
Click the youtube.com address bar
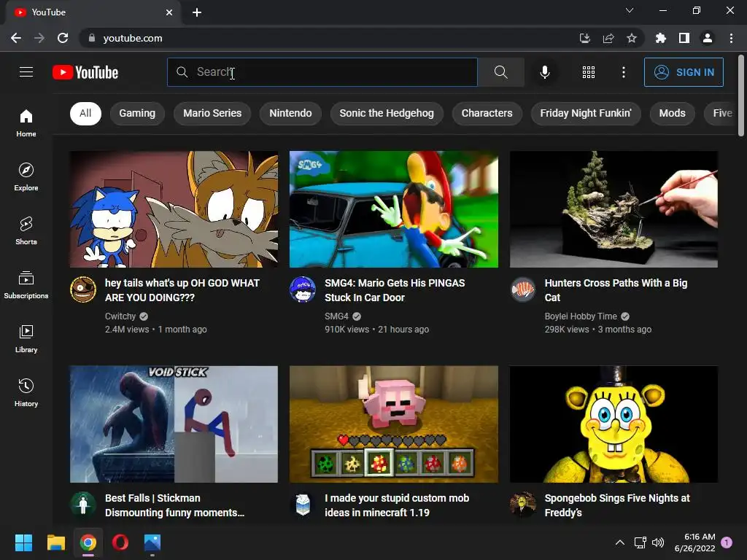329,38
